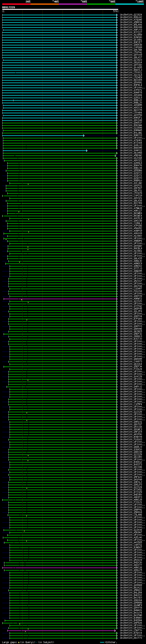
Task: Select the UniRef100_A7P971 label
Action: pyautogui.click(x=131, y=90)
